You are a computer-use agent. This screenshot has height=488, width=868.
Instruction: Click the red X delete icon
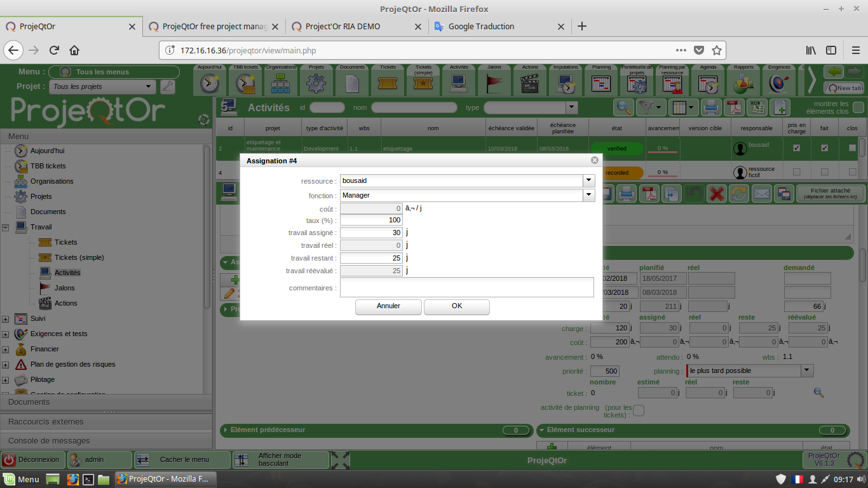[717, 194]
